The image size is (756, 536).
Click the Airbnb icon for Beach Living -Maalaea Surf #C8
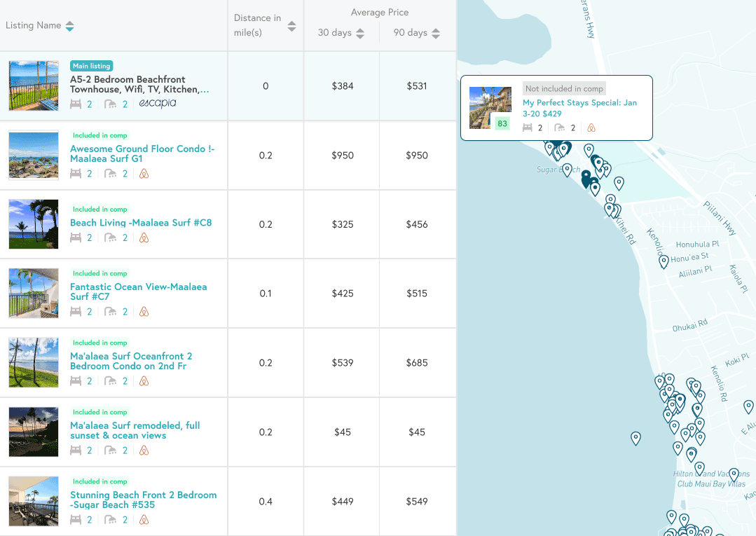coord(144,238)
